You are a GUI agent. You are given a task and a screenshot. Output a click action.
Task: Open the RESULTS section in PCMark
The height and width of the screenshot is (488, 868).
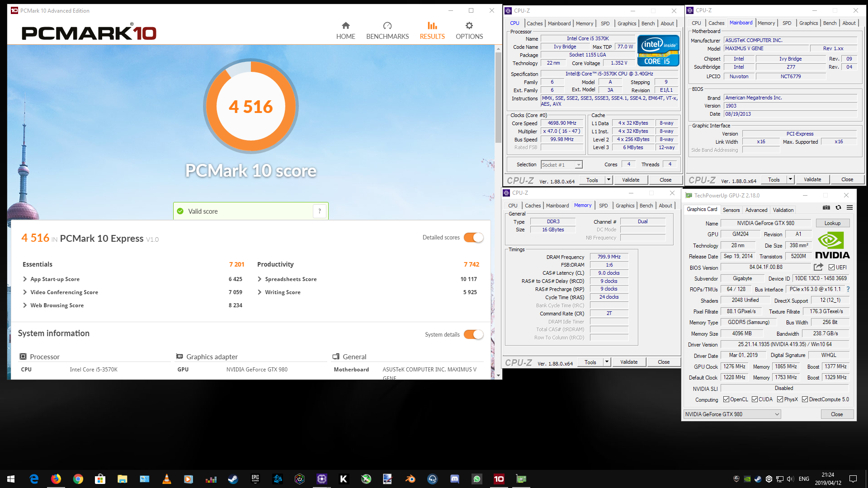(432, 31)
